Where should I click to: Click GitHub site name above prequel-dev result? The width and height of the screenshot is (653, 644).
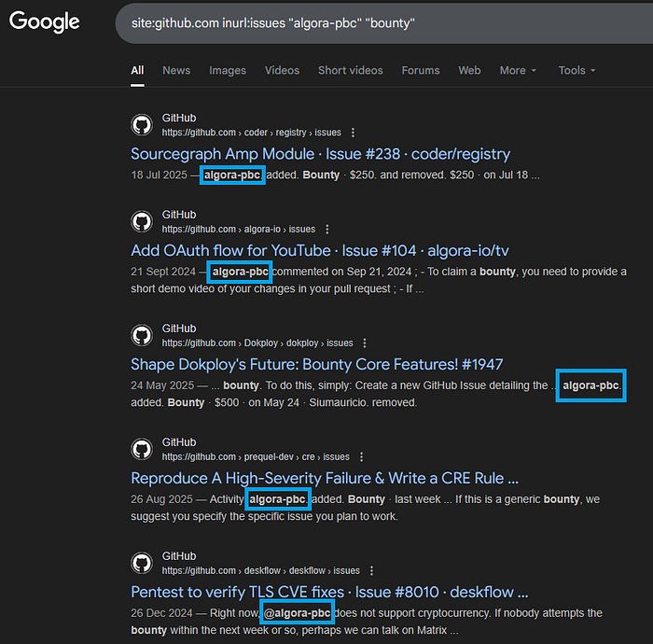pyautogui.click(x=179, y=442)
